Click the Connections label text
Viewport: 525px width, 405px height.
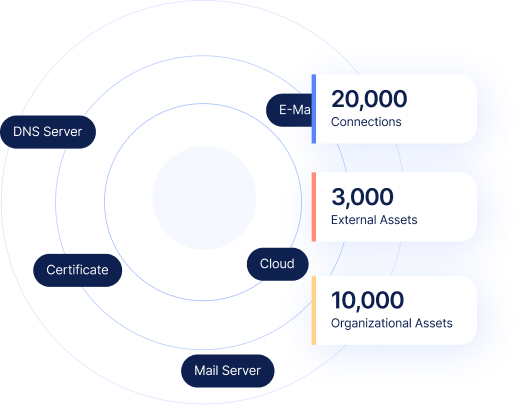[x=366, y=122]
